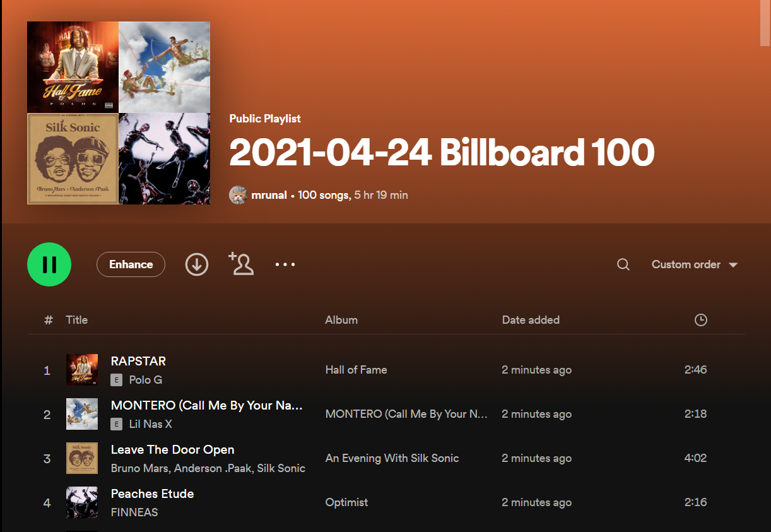
Task: Click the Explicit badge next to RAPSTAR
Action: tap(116, 380)
